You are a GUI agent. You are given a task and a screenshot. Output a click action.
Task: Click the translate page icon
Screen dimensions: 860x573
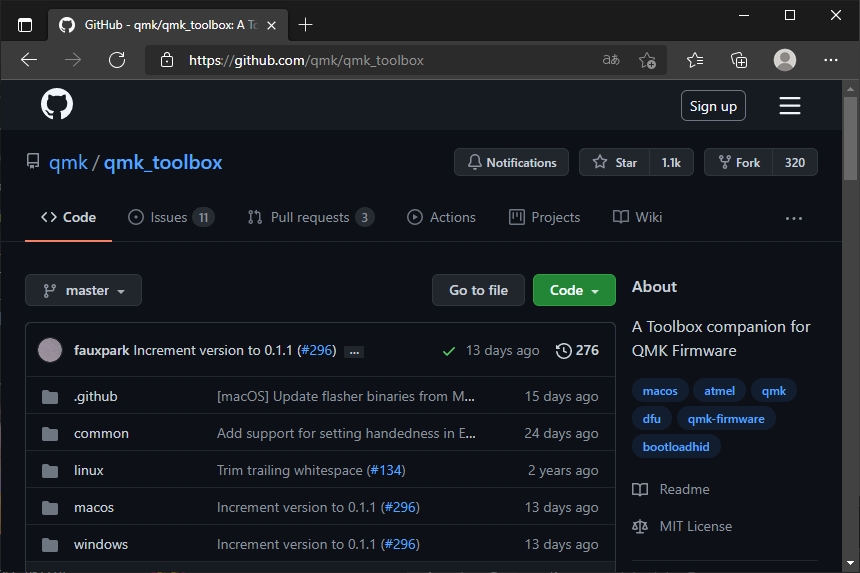click(611, 60)
